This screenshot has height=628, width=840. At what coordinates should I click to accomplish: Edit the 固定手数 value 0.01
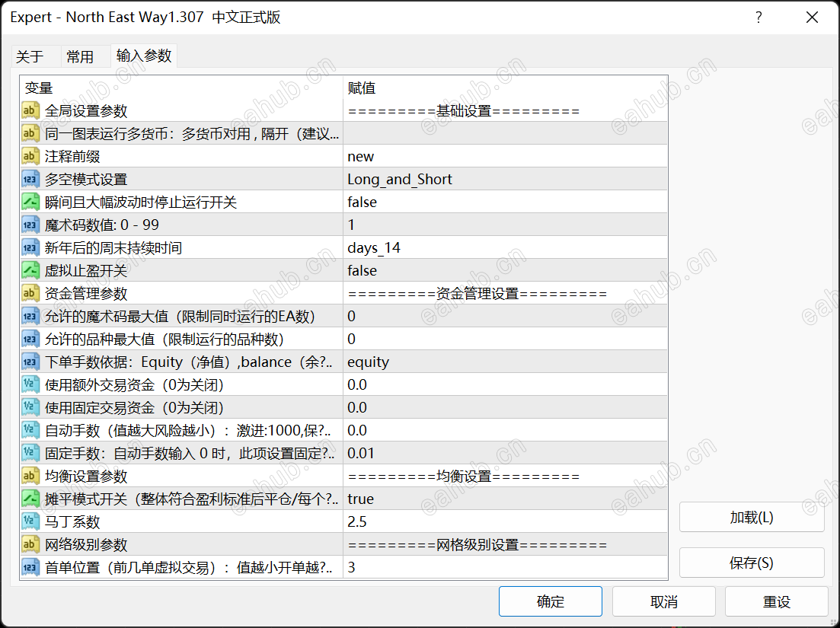[x=505, y=454]
